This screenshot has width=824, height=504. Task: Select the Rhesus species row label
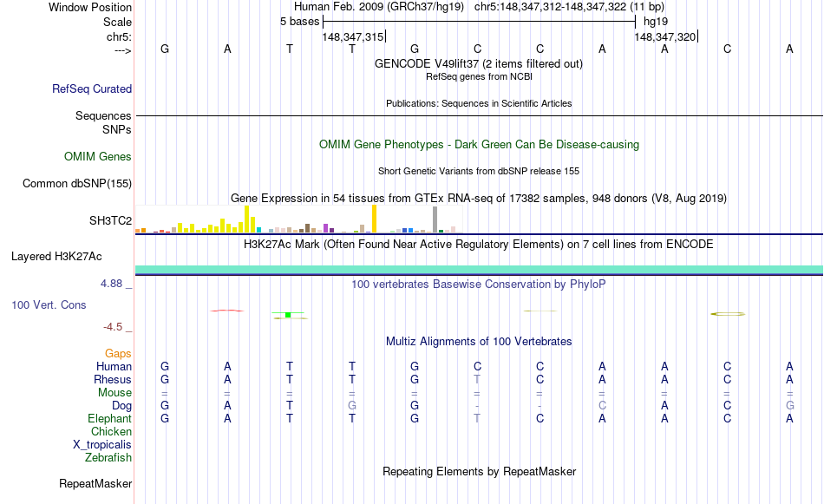click(x=113, y=379)
